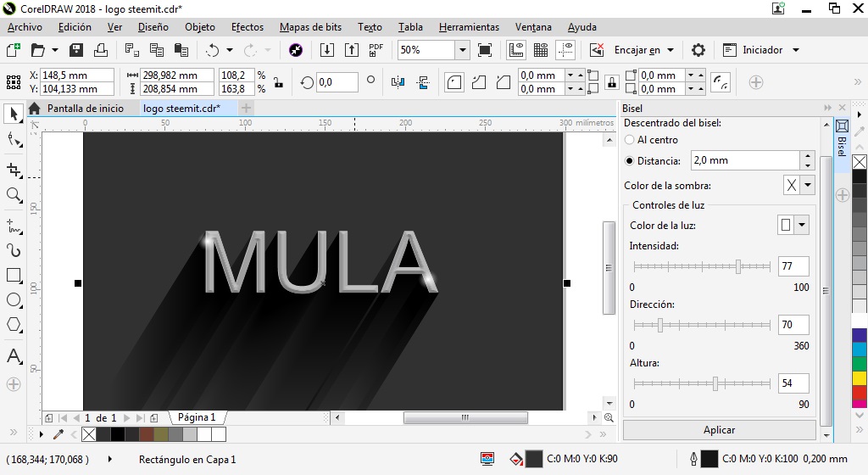Select the Artistic Media tool

14,251
